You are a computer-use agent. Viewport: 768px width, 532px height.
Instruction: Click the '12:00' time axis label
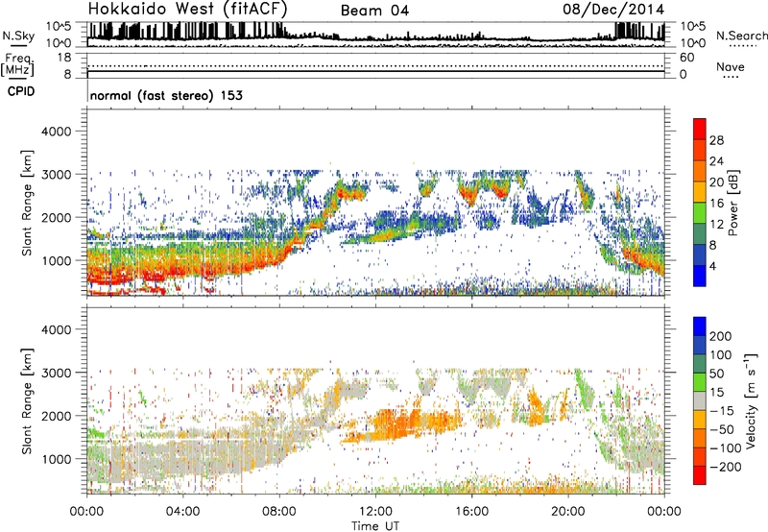[375, 512]
